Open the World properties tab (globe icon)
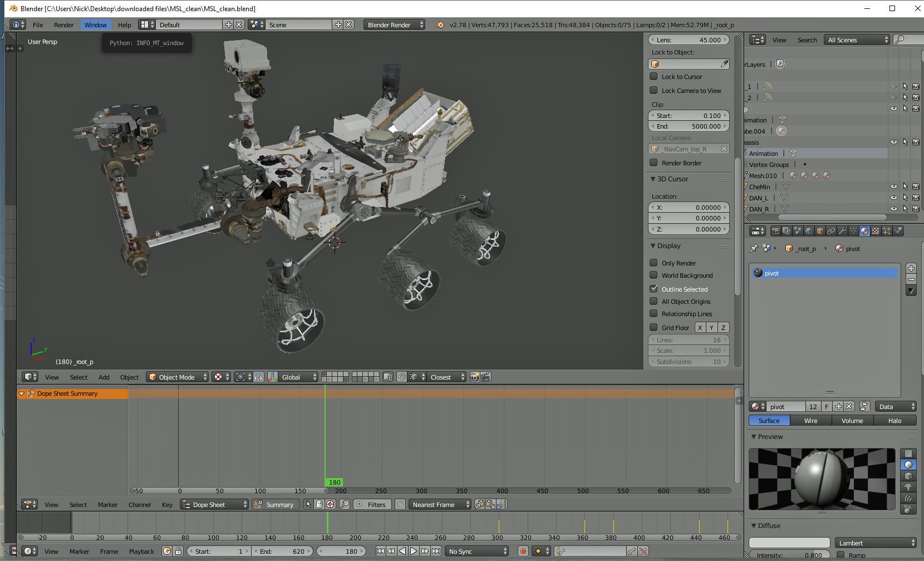Screen dimensions: 924x561 [x=809, y=231]
